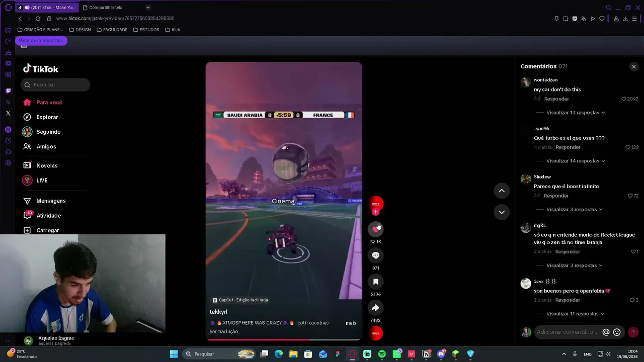644x362 pixels.
Task: Open the Explorar page
Action: (47, 117)
